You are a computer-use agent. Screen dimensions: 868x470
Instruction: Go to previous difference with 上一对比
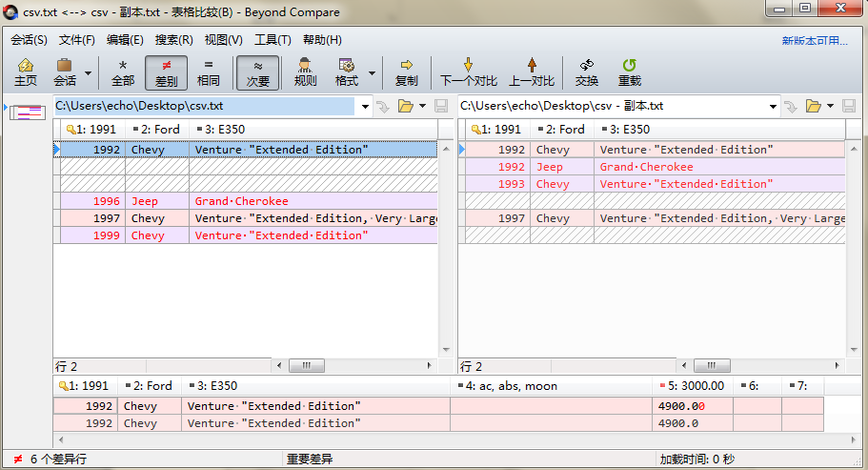(531, 72)
